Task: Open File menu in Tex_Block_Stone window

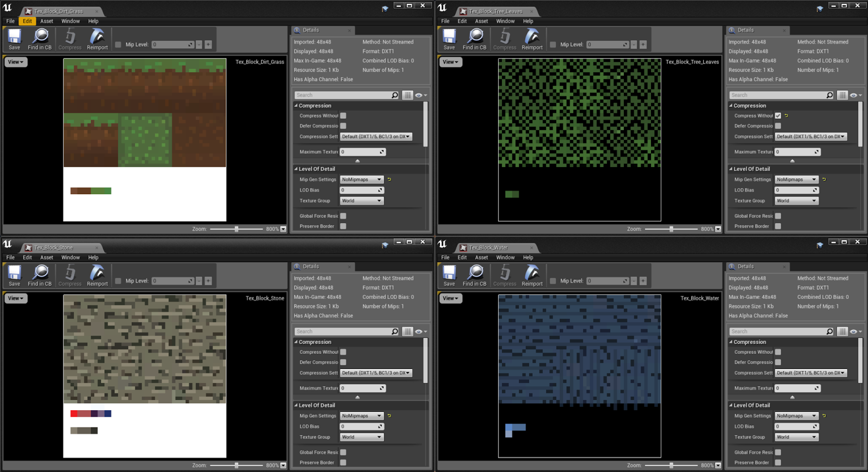Action: point(10,258)
